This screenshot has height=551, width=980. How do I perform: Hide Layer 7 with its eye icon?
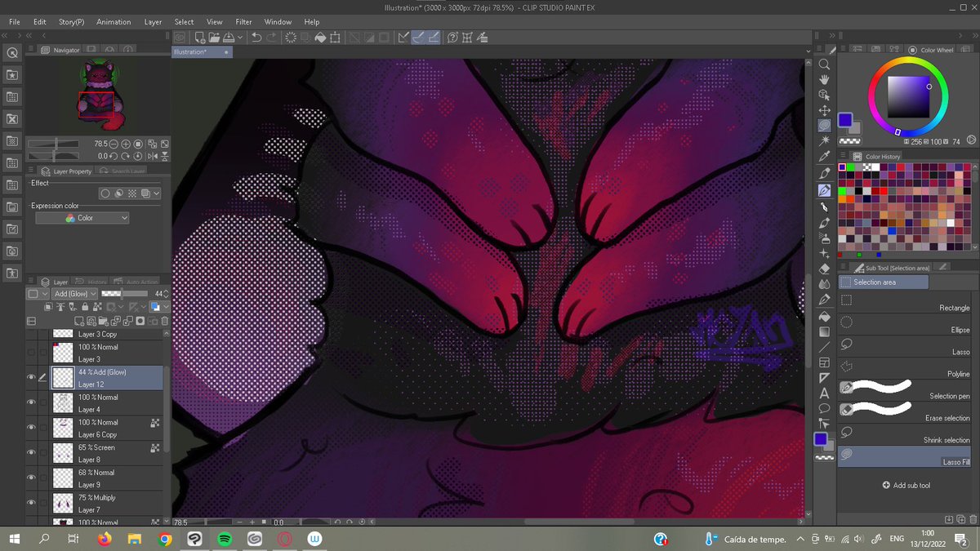click(31, 503)
